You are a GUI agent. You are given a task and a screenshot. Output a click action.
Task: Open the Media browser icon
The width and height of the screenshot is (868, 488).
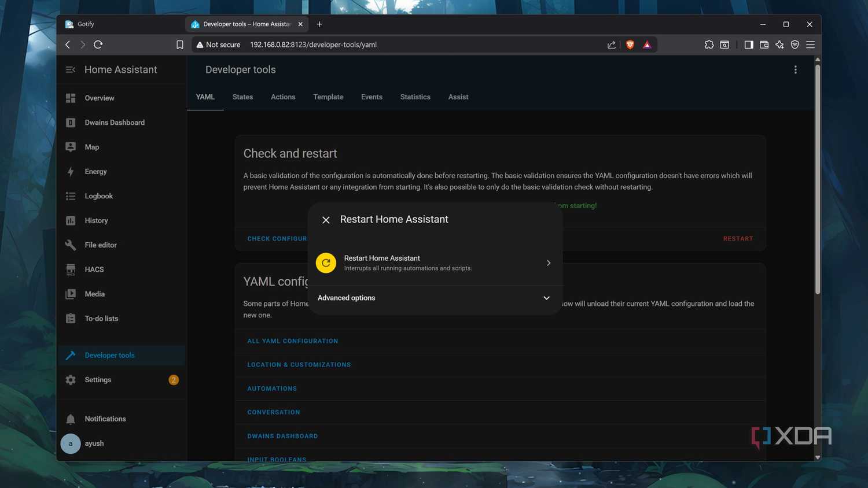(71, 294)
